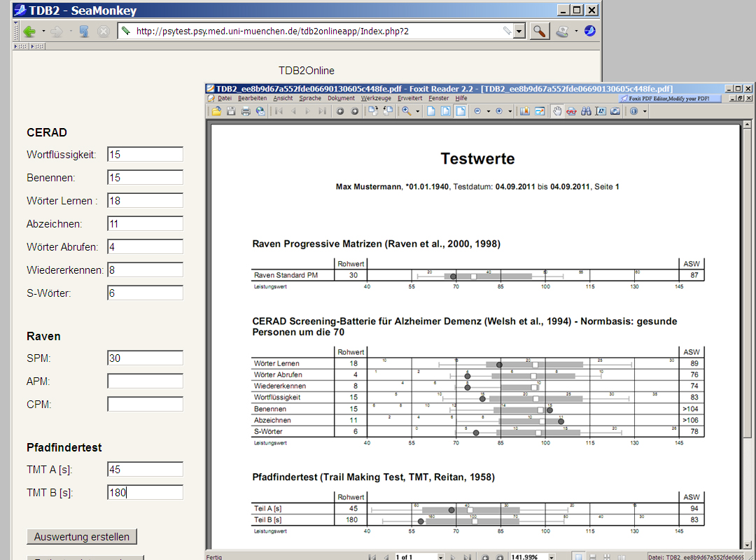Focus the TMT B [s] input field

click(x=145, y=493)
